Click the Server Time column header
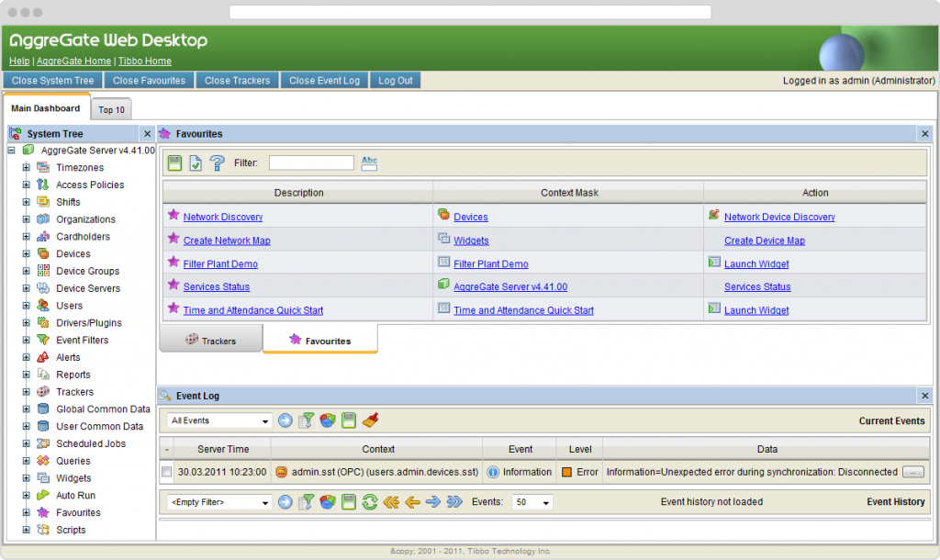940x560 pixels. click(x=223, y=449)
